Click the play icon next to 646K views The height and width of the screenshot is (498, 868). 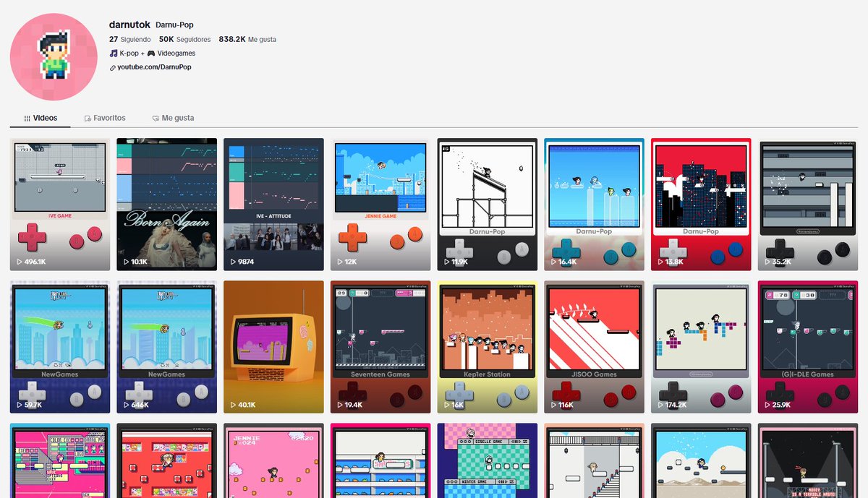(x=127, y=405)
